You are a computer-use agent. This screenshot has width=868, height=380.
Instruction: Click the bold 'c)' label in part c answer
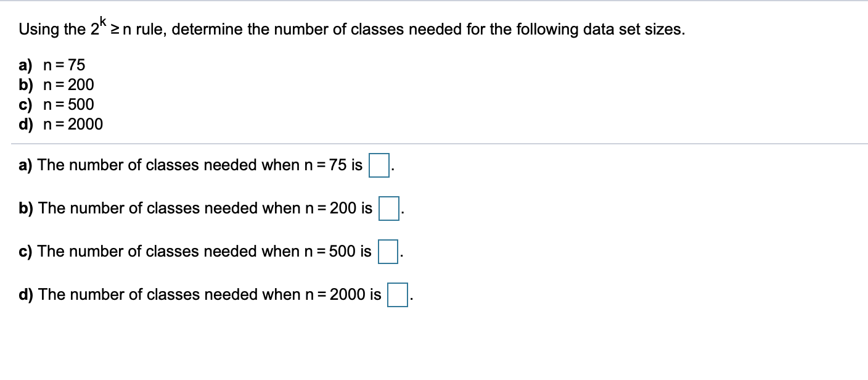[25, 251]
